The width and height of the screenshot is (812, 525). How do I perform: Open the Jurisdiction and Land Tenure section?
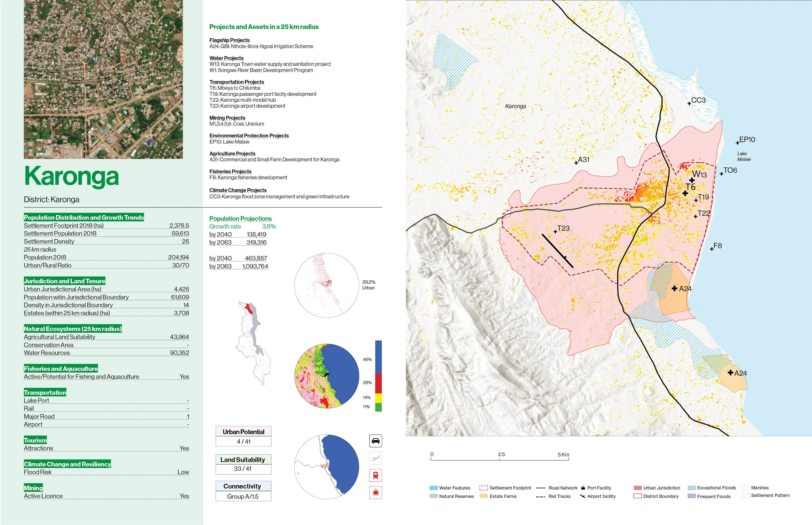pos(64,281)
